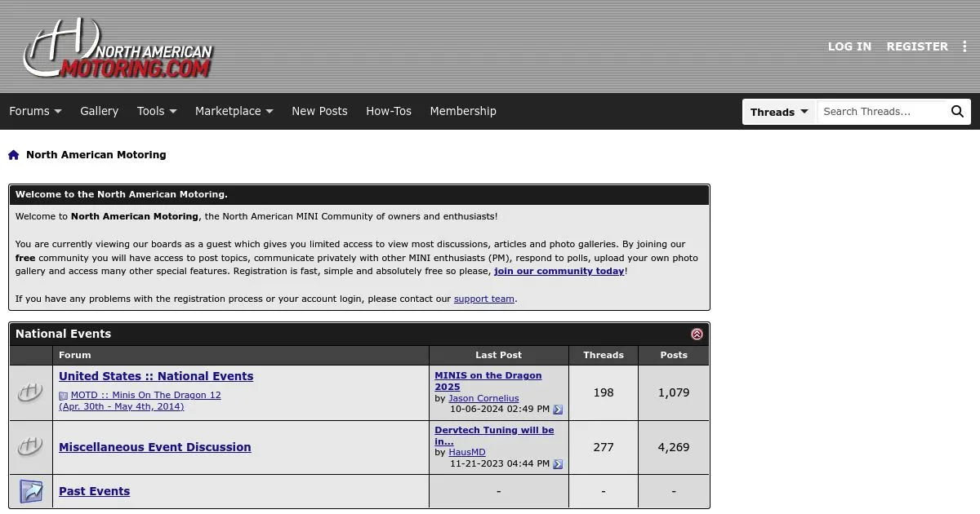The width and height of the screenshot is (980, 514).
Task: Click the 198 threads count cell
Action: pos(604,392)
